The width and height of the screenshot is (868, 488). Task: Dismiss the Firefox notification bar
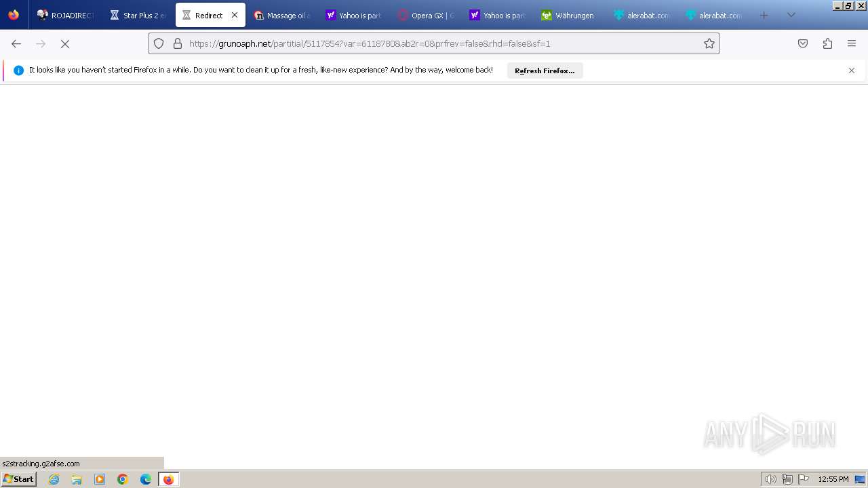tap(852, 70)
